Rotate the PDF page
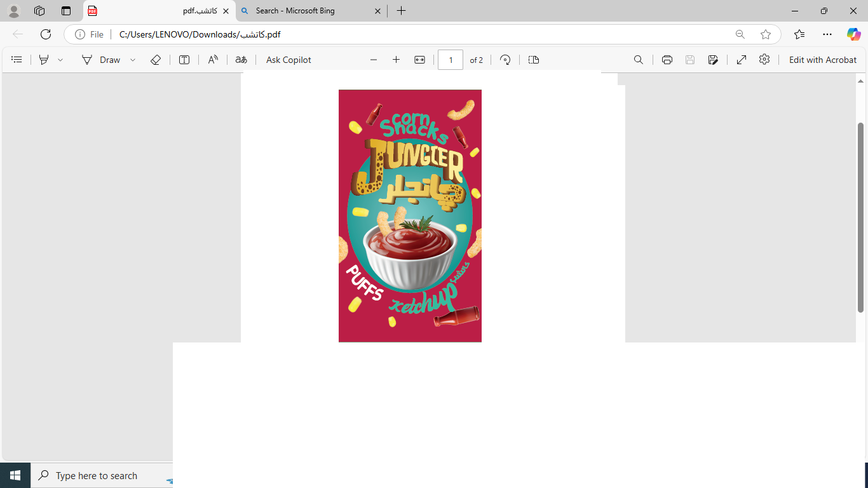The image size is (868, 488). (505, 60)
